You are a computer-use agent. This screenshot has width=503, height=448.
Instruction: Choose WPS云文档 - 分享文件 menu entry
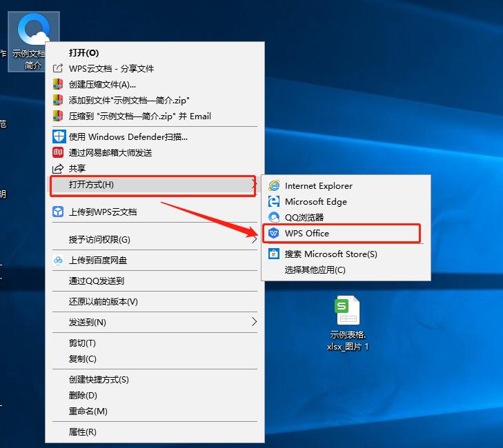[155, 68]
